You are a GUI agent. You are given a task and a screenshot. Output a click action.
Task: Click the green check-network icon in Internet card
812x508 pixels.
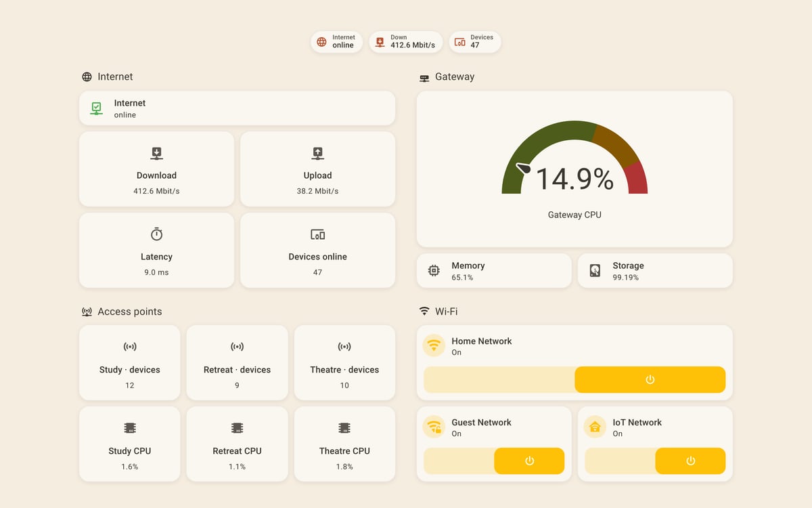click(97, 108)
